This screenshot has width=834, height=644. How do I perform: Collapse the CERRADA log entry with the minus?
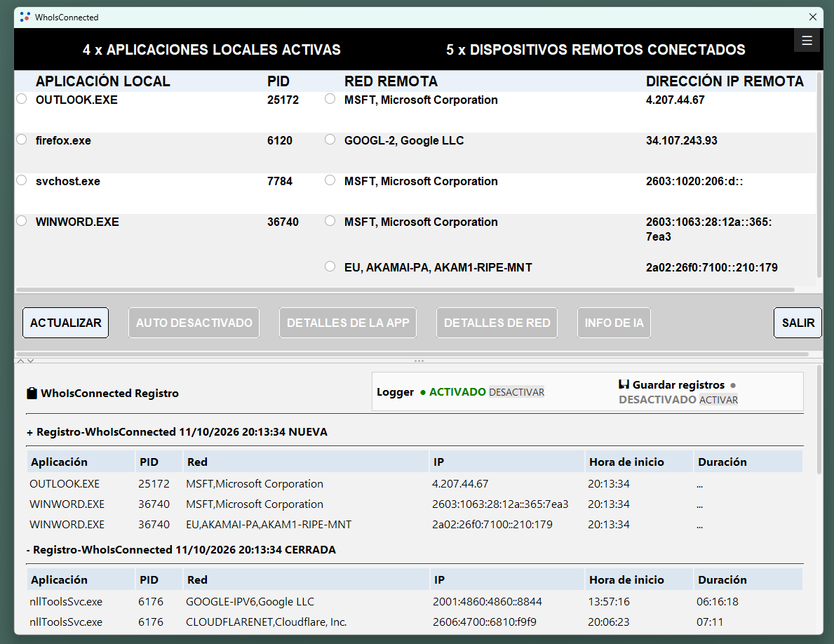(28, 550)
